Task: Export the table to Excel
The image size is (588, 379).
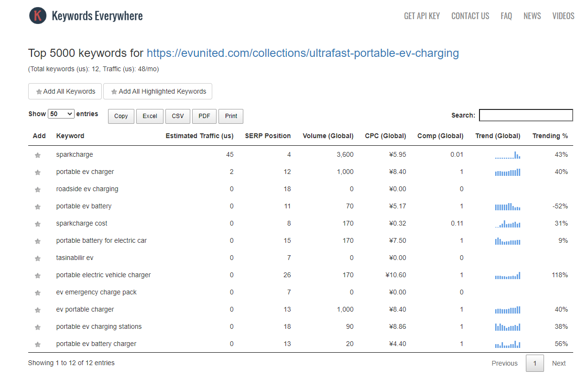Action: [x=150, y=116]
